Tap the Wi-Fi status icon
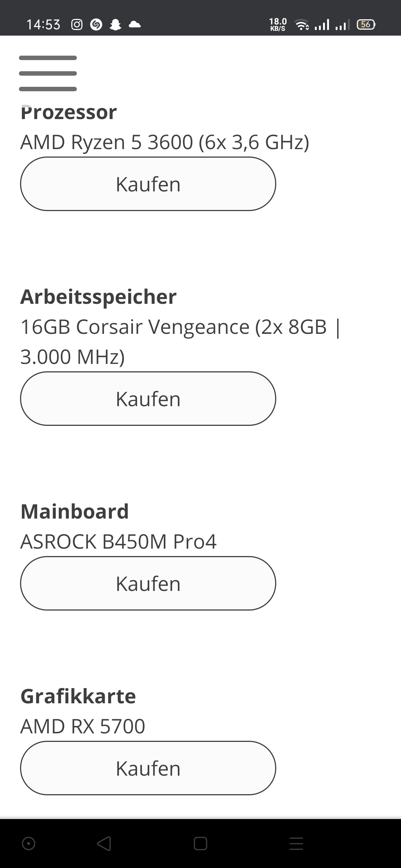The height and width of the screenshot is (868, 401). click(301, 24)
